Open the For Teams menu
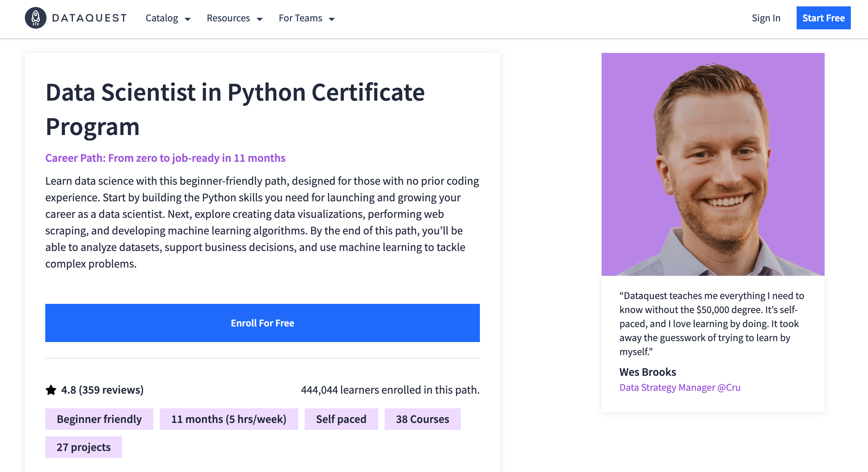Viewport: 868px width, 472px height. click(300, 18)
